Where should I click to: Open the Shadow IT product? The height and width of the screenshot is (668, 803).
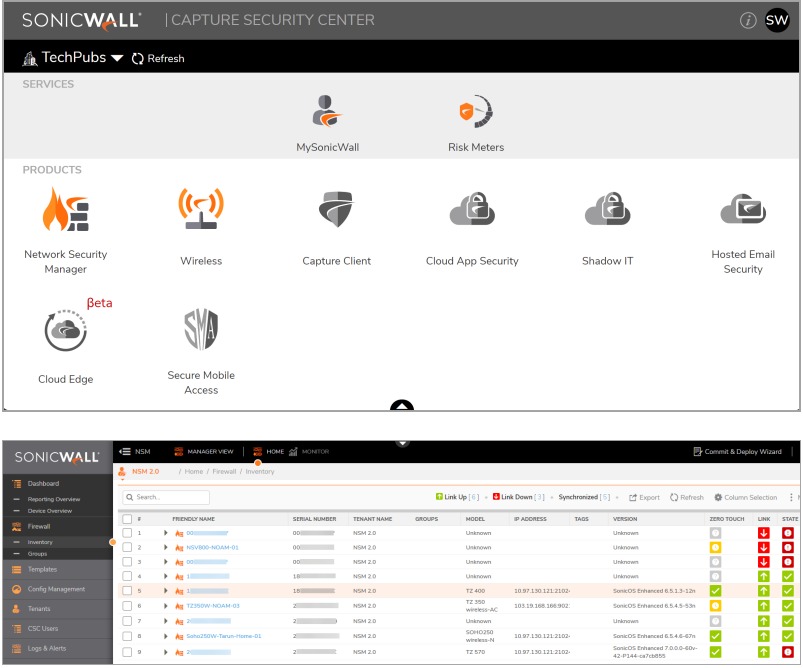(607, 228)
